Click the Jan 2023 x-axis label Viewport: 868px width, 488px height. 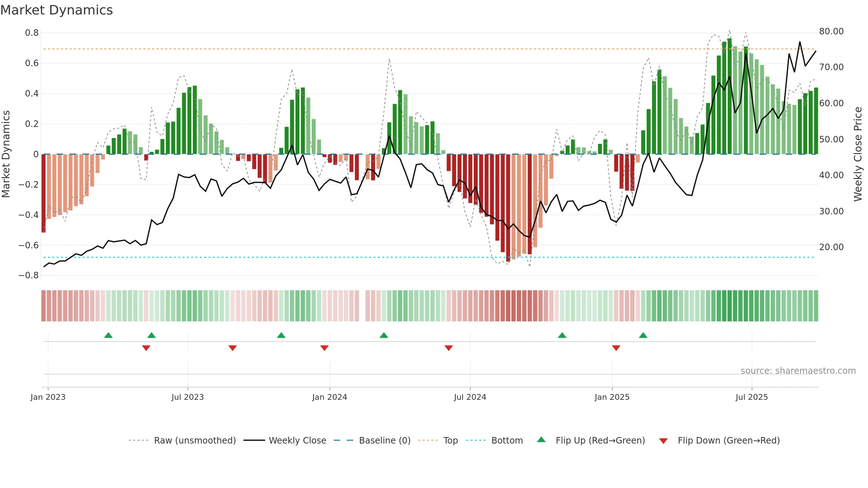pos(48,397)
